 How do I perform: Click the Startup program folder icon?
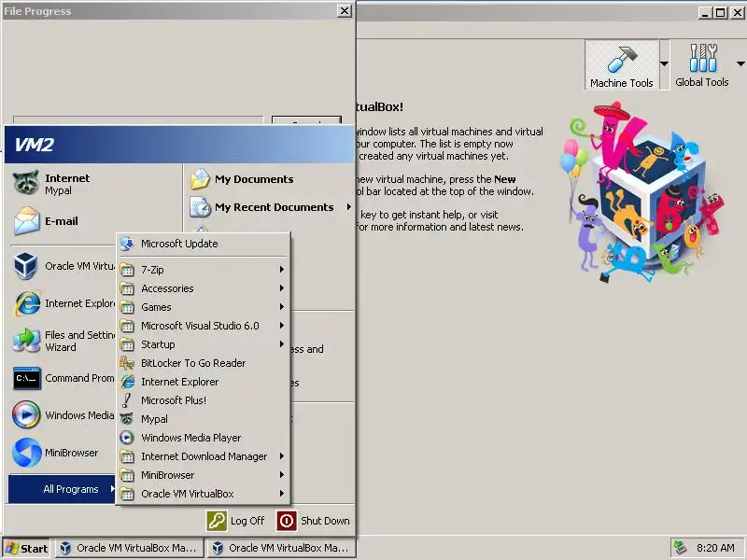[127, 344]
